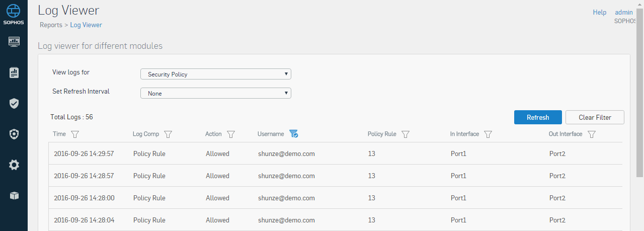The width and height of the screenshot is (644, 231).
Task: Click the Time column filter funnel
Action: [75, 134]
